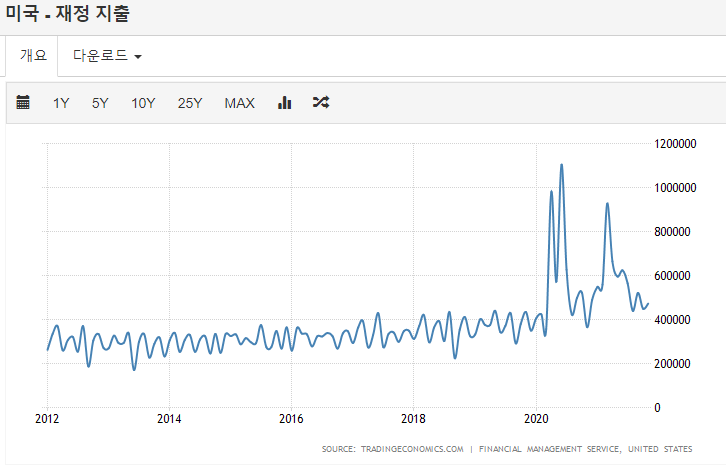Choose the 10Y time range
The image size is (726, 469).
[x=143, y=103]
